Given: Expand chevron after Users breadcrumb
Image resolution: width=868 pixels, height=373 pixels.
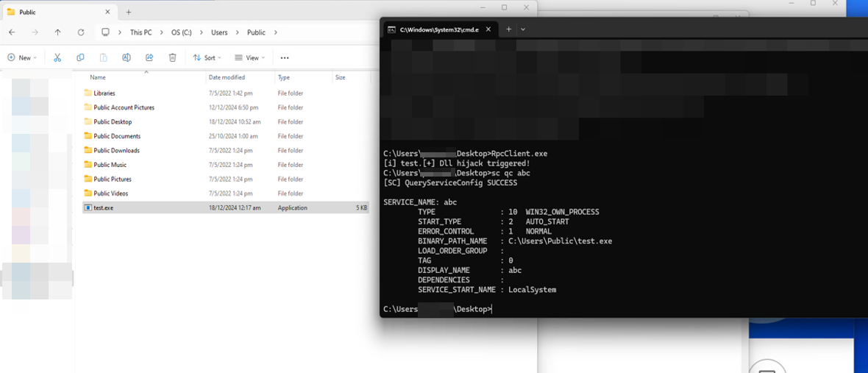Looking at the screenshot, I should pyautogui.click(x=237, y=32).
